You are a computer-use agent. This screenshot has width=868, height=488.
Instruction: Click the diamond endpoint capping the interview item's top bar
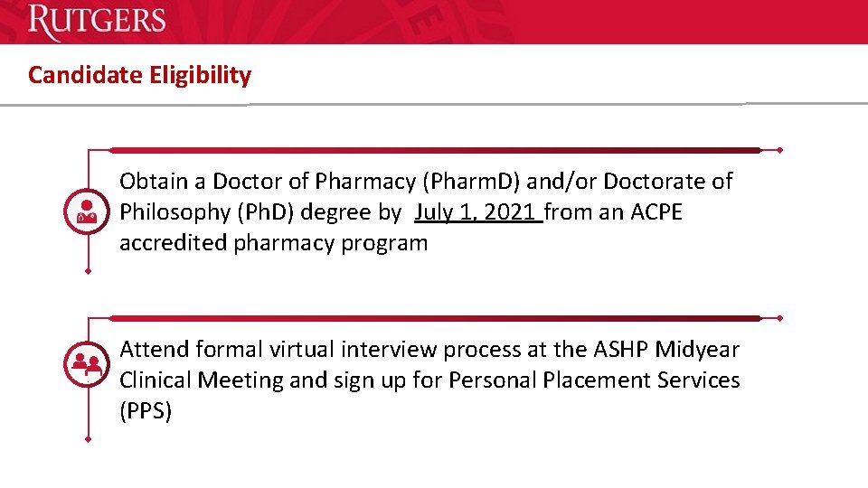click(780, 318)
